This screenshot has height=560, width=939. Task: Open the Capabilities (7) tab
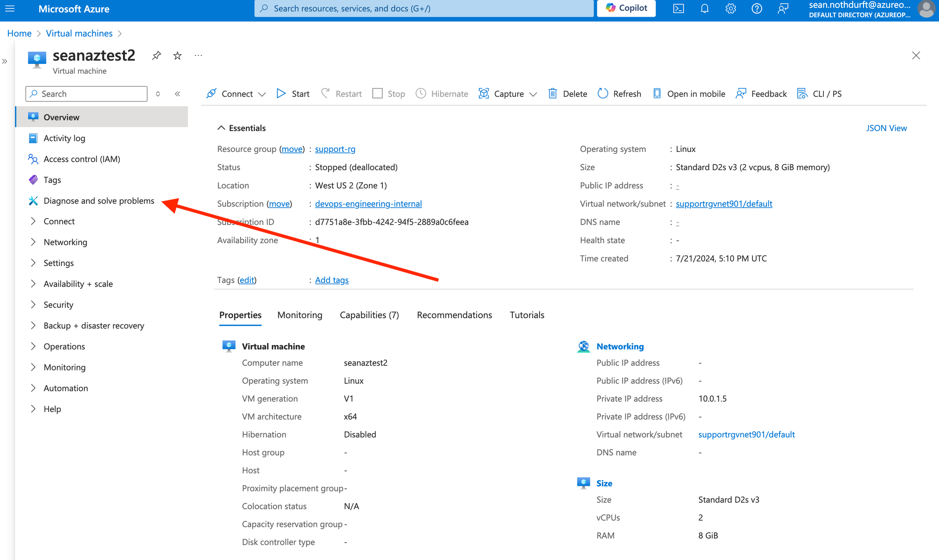coord(369,315)
